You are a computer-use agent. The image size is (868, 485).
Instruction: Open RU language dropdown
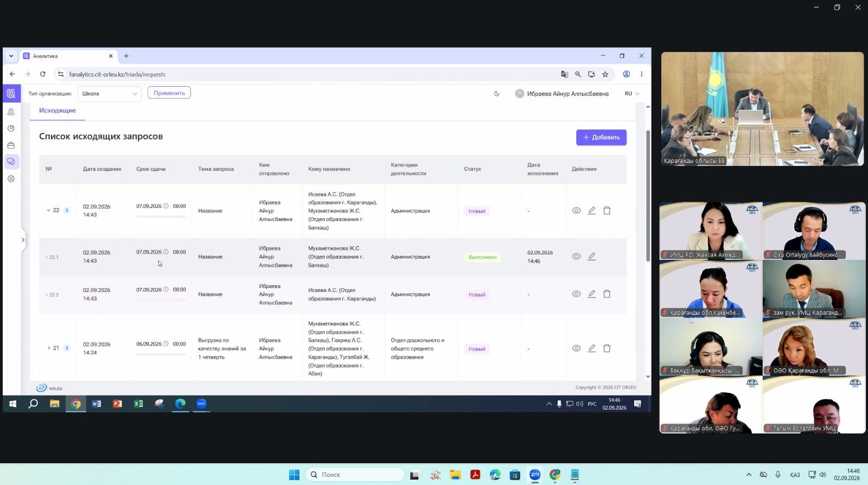(632, 93)
